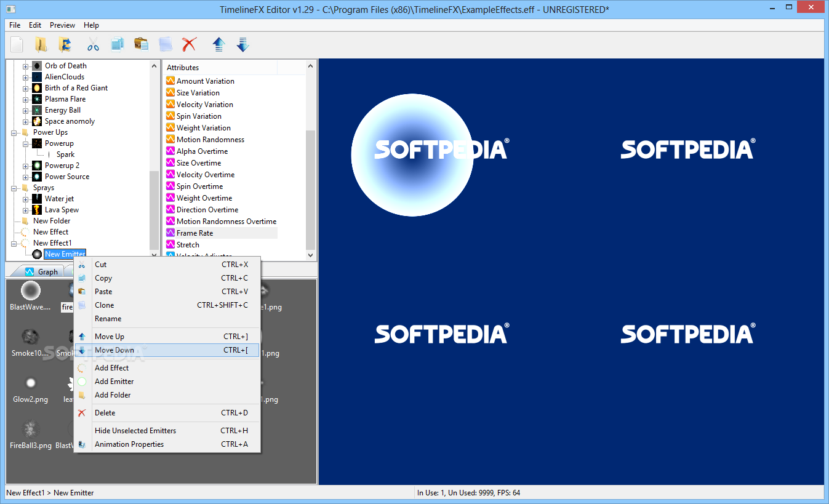This screenshot has width=829, height=504.
Task: Click the blue Move Up arrow in toolbar
Action: [x=218, y=44]
